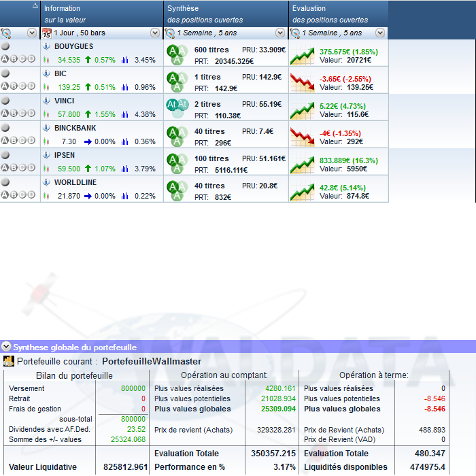Viewport: 476px width, 476px height.
Task: Click the calendar icon beside 1 Jour
Action: pos(46,33)
